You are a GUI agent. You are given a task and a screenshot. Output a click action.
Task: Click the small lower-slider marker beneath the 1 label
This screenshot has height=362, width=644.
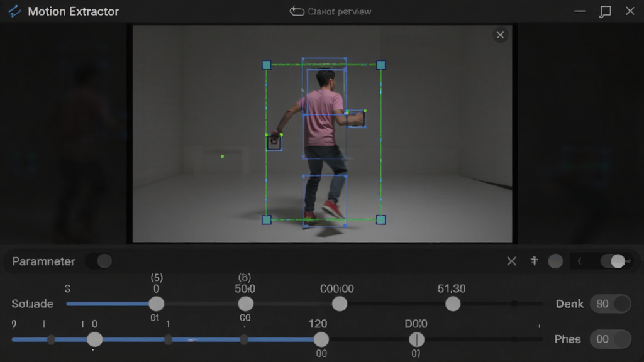tap(168, 339)
